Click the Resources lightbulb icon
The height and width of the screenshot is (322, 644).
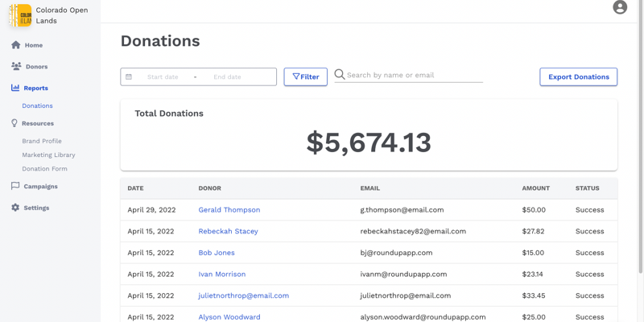point(14,123)
